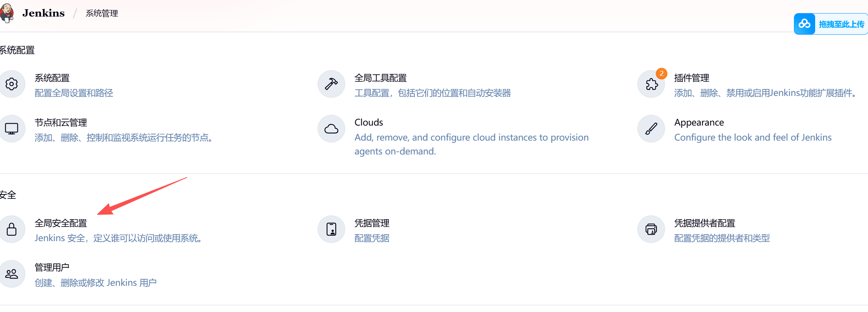Screen dimensions: 868x312
Task: Click the printer-like icon for 凭据提供者配置
Action: coord(651,229)
